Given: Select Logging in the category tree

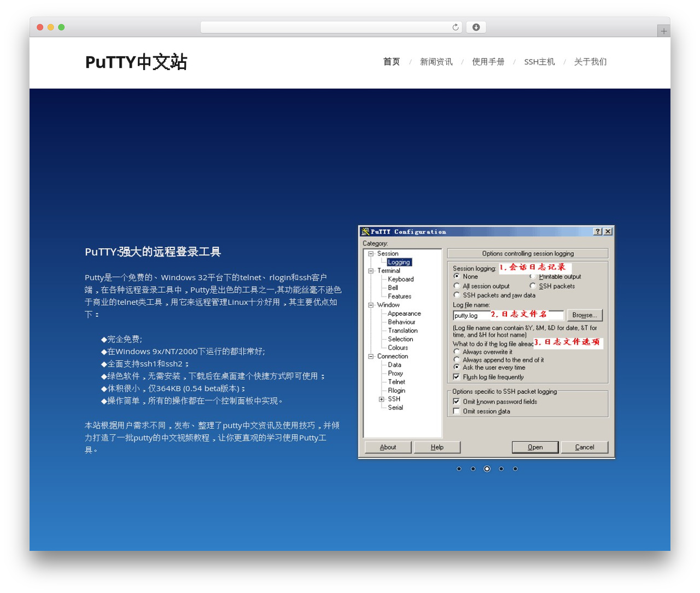Looking at the screenshot, I should tap(399, 262).
